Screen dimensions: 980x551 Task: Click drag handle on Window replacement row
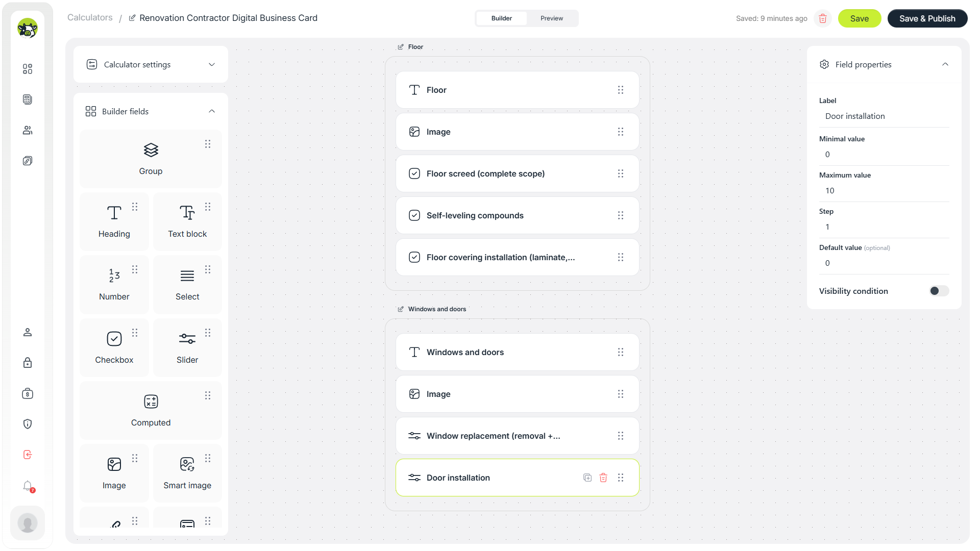click(x=621, y=436)
